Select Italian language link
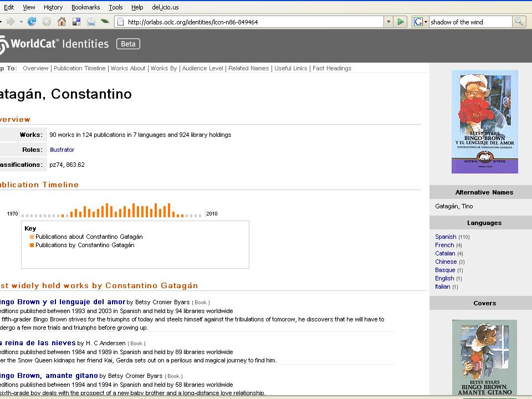This screenshot has width=532, height=399. (x=442, y=287)
